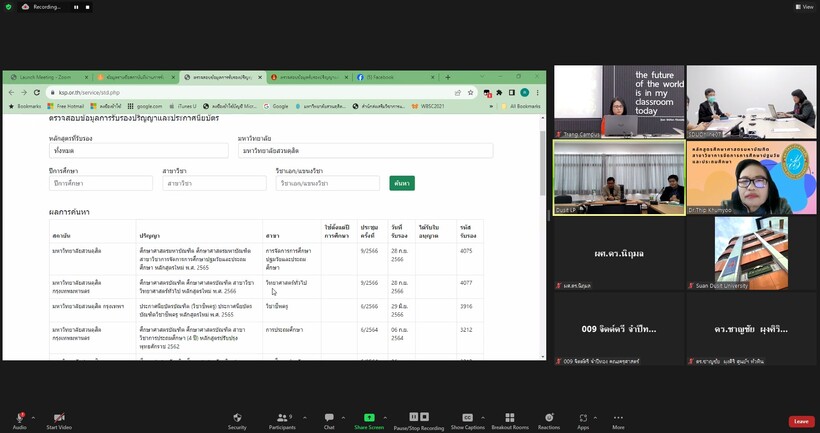The width and height of the screenshot is (820, 433).
Task: Click the green ค้นหา search button
Action: point(402,183)
